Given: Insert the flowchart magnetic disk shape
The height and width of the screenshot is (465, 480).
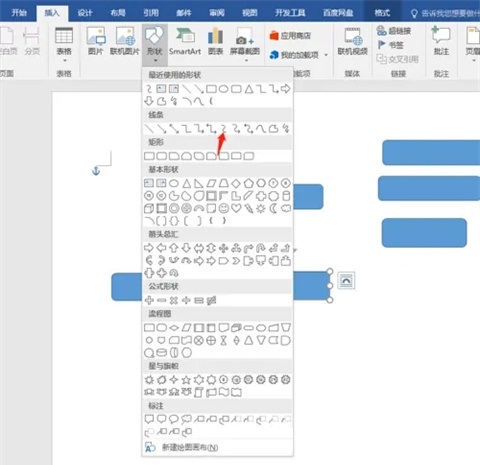Looking at the screenshot, I should coord(162,353).
